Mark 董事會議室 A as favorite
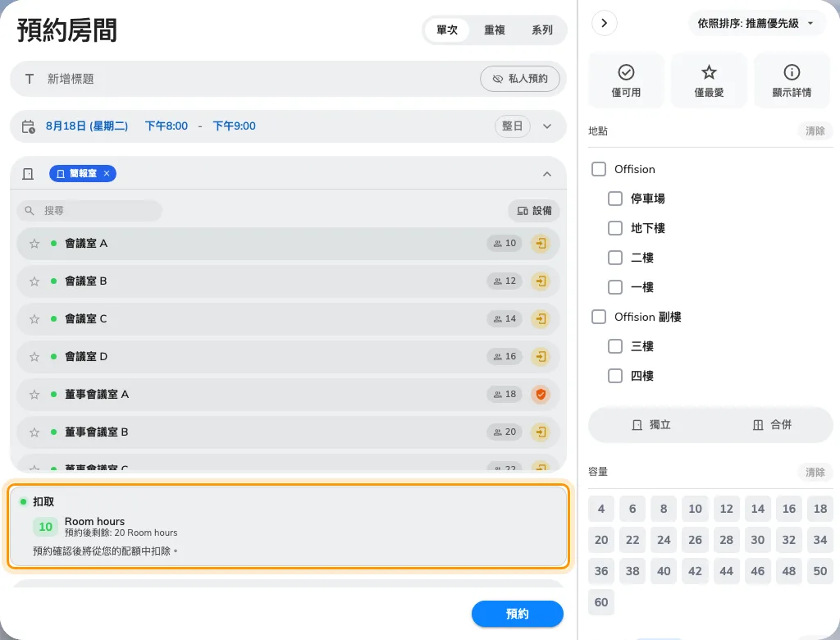 [34, 395]
